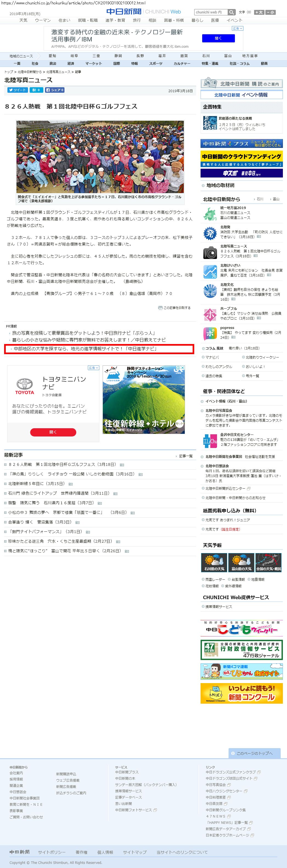
Task: Share article via Facebook シェア button
Action: [x=54, y=90]
